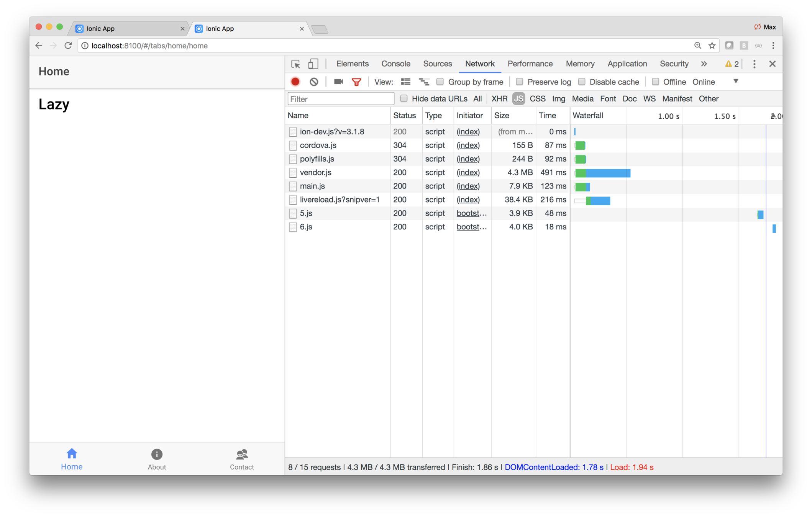The width and height of the screenshot is (812, 517).
Task: Open the (index) initiator link for vendor.js
Action: pos(468,172)
